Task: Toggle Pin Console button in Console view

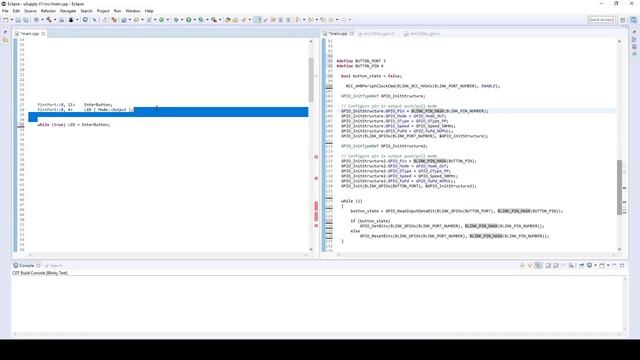Action: pos(582,265)
